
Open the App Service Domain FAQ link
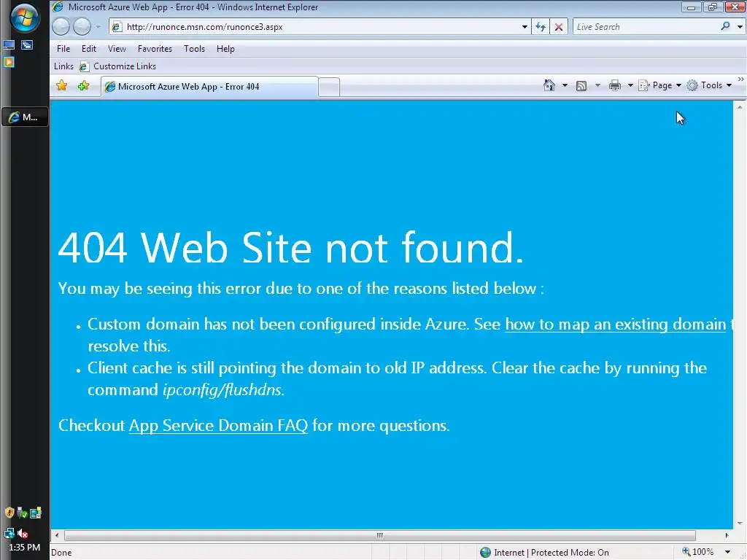(x=218, y=426)
